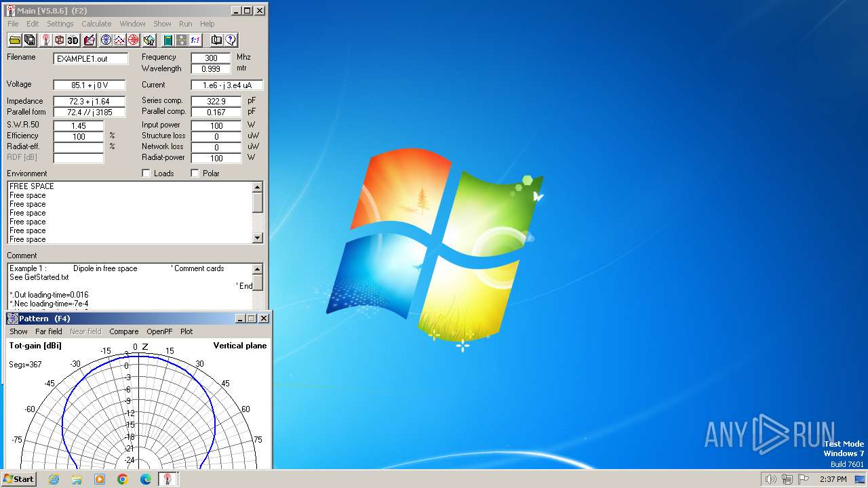Click the wireframe cube geometry icon

click(59, 40)
